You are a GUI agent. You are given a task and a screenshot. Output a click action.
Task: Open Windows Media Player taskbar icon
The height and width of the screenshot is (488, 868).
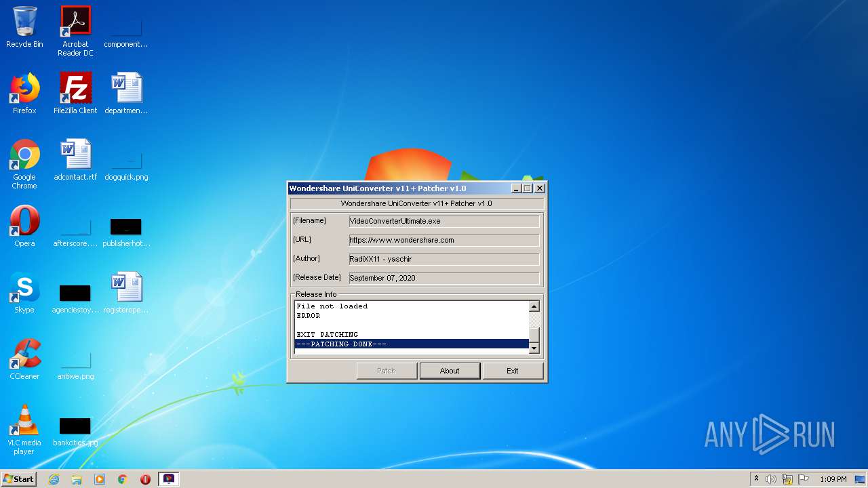pyautogui.click(x=100, y=479)
